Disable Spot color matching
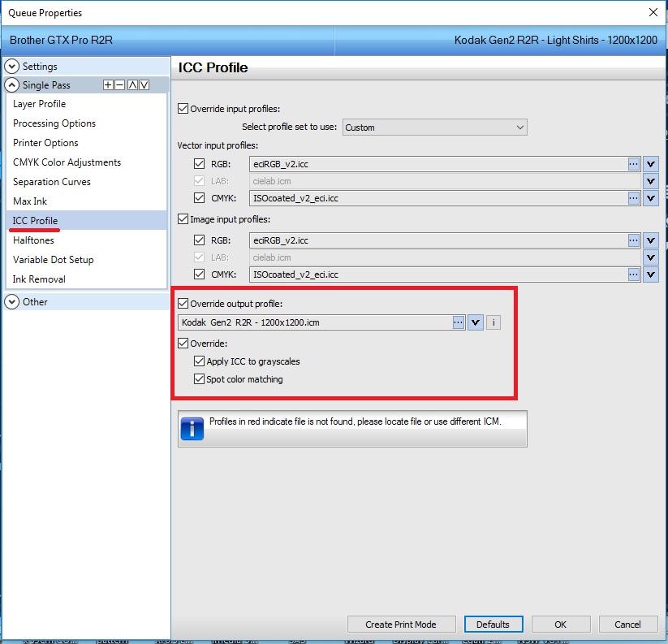The image size is (668, 644). tap(199, 379)
